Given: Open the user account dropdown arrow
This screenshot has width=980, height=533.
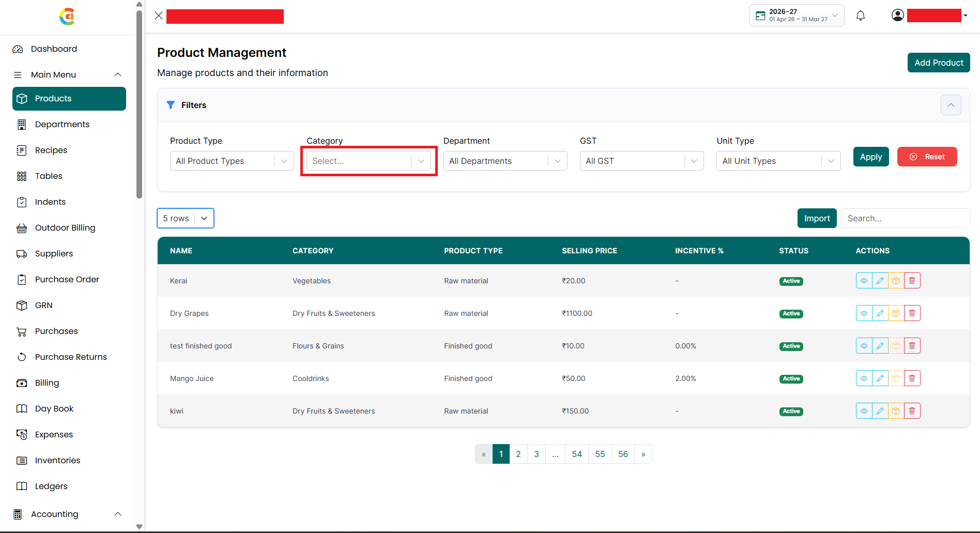Looking at the screenshot, I should click(965, 16).
